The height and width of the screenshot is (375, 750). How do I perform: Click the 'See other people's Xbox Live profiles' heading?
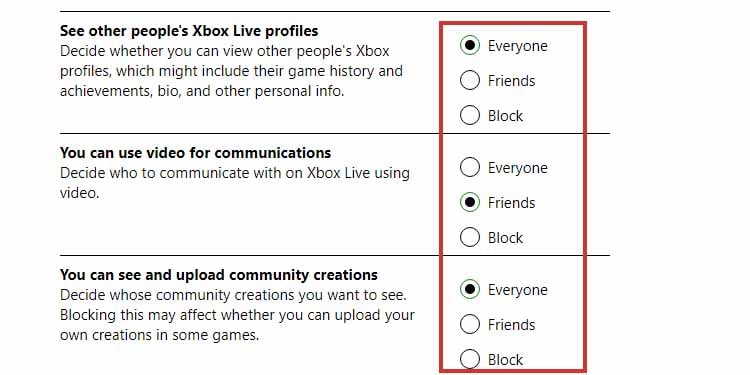189,31
